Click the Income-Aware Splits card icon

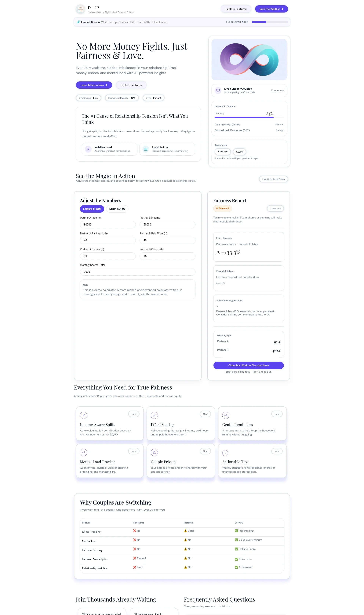pos(84,415)
